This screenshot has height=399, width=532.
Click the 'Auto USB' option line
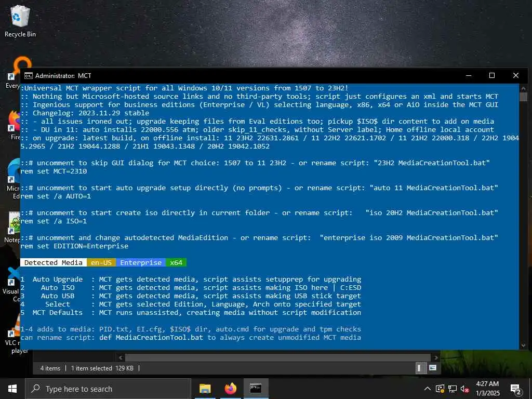point(191,296)
